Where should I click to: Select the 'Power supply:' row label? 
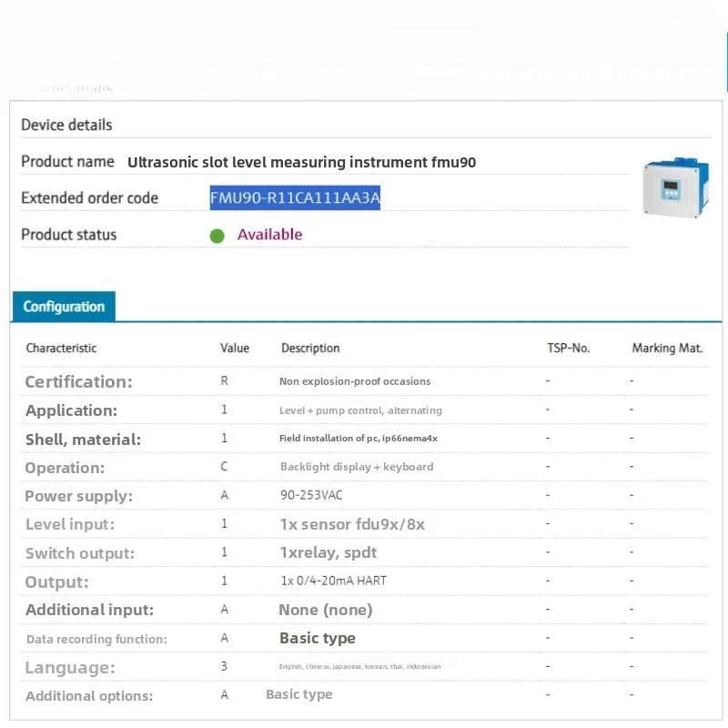pos(78,496)
